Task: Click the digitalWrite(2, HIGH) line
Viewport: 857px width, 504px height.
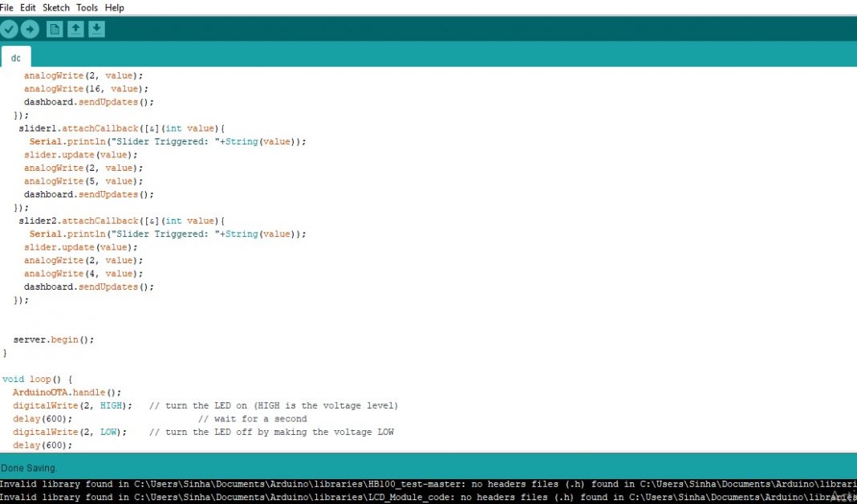Action: 72,406
